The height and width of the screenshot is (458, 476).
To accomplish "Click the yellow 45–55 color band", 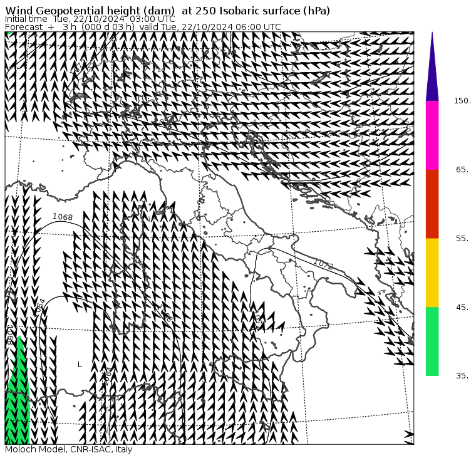I will tap(432, 273).
